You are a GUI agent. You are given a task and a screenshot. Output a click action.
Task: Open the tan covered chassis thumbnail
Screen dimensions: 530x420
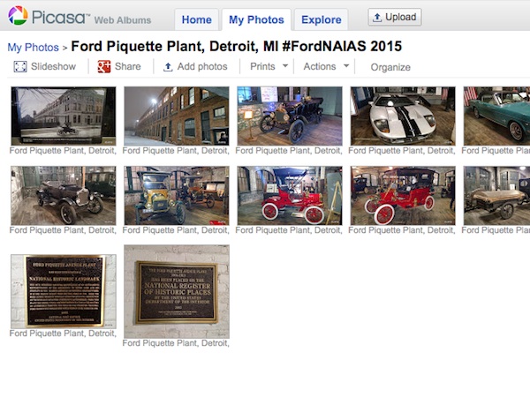496,196
